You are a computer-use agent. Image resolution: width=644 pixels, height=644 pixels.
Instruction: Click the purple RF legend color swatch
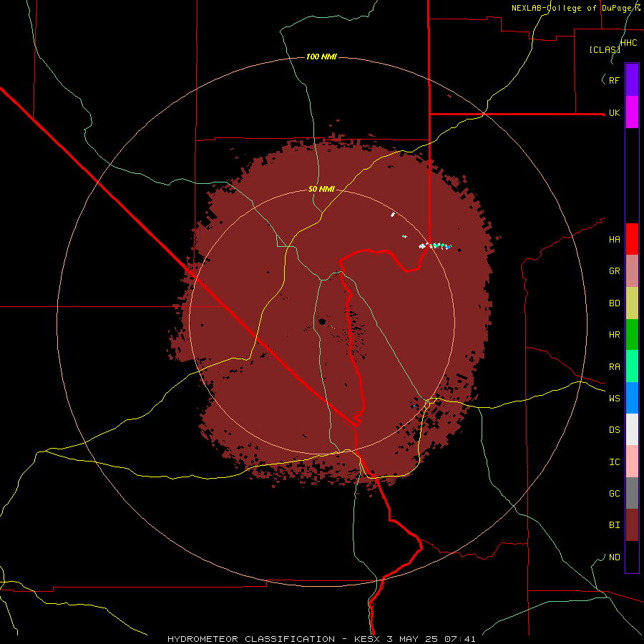[x=632, y=80]
